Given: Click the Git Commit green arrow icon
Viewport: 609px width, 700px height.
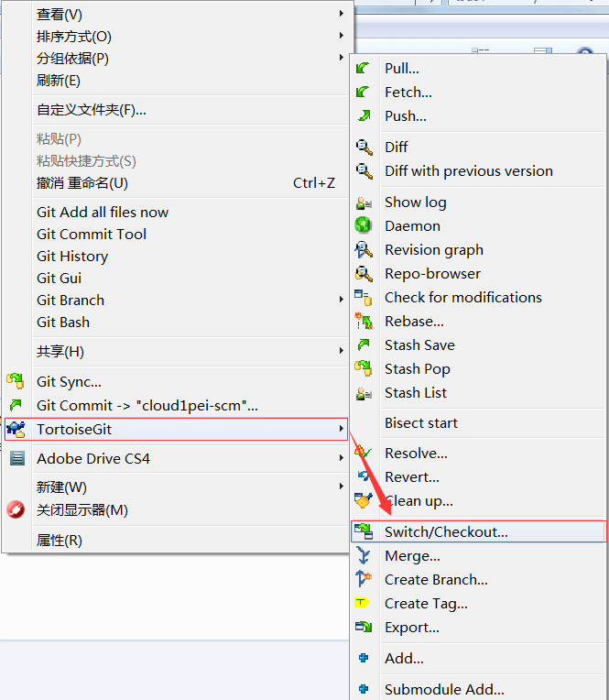Looking at the screenshot, I should click(x=16, y=405).
